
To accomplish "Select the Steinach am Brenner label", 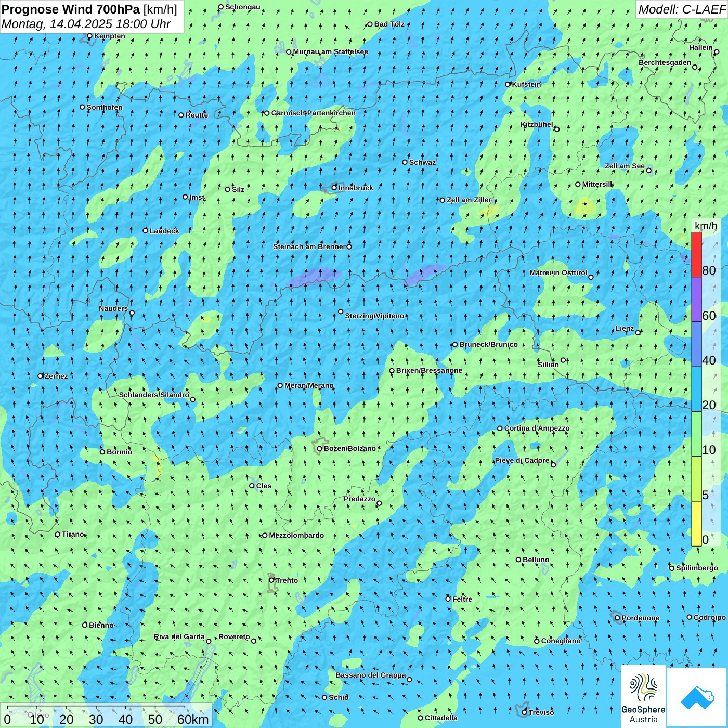I will tap(309, 246).
